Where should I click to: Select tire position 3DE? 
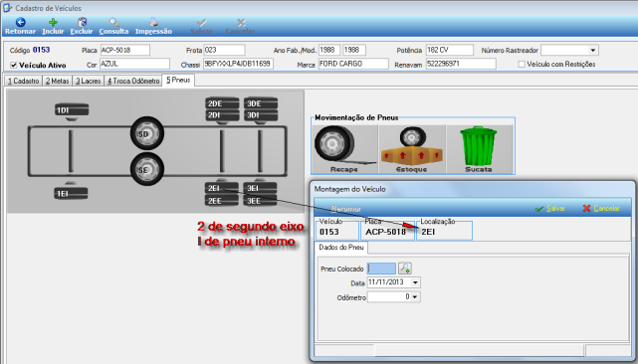coord(261,103)
